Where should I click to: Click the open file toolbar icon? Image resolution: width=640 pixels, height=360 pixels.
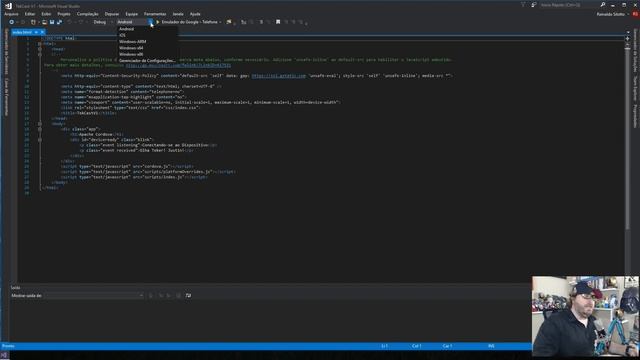coord(44,22)
